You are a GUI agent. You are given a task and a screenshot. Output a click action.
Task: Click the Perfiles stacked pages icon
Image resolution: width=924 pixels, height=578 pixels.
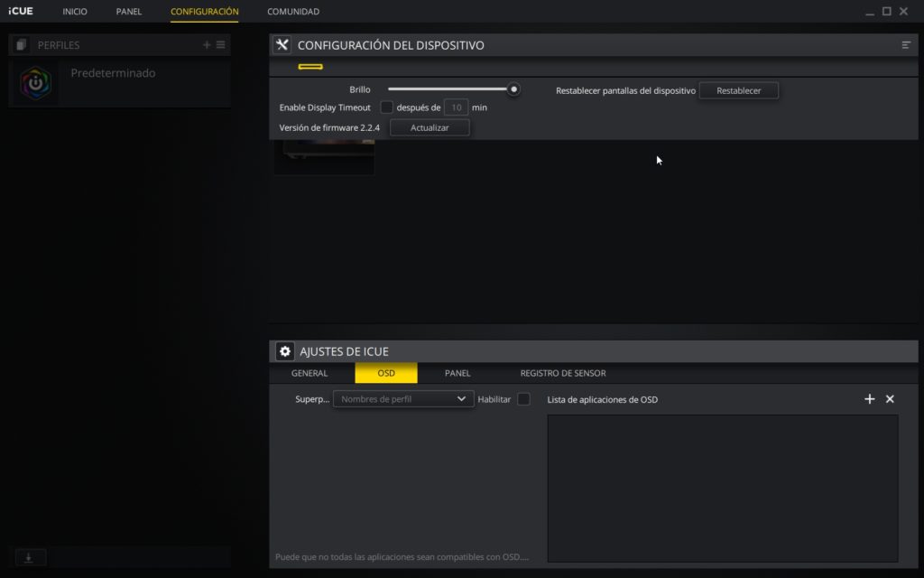click(x=22, y=45)
